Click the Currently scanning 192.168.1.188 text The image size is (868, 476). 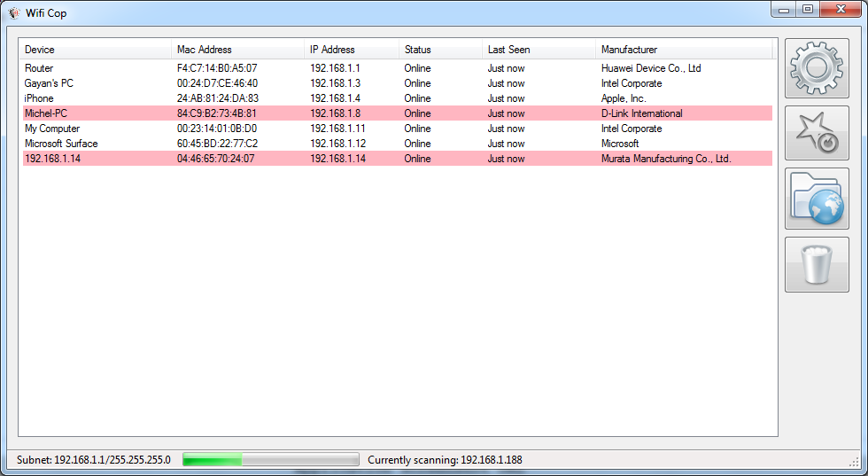445,460
